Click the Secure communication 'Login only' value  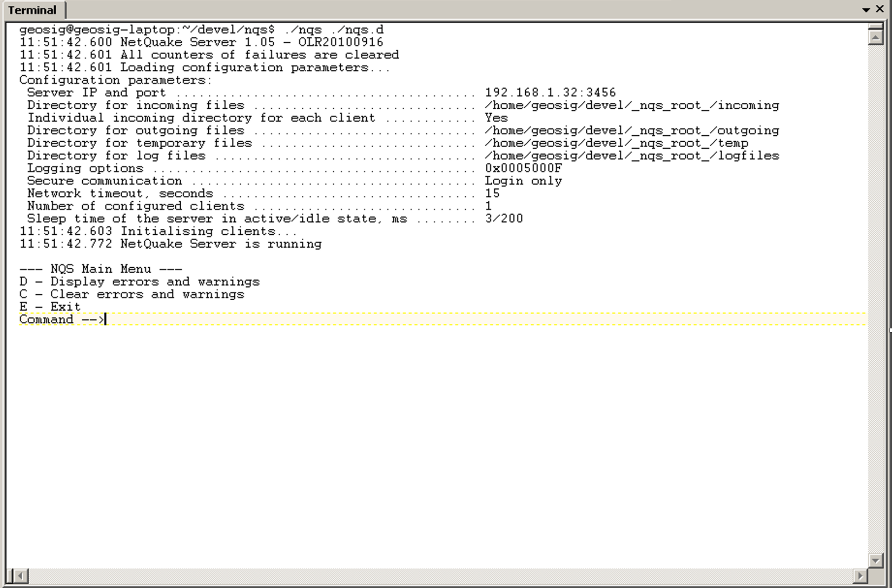click(523, 181)
